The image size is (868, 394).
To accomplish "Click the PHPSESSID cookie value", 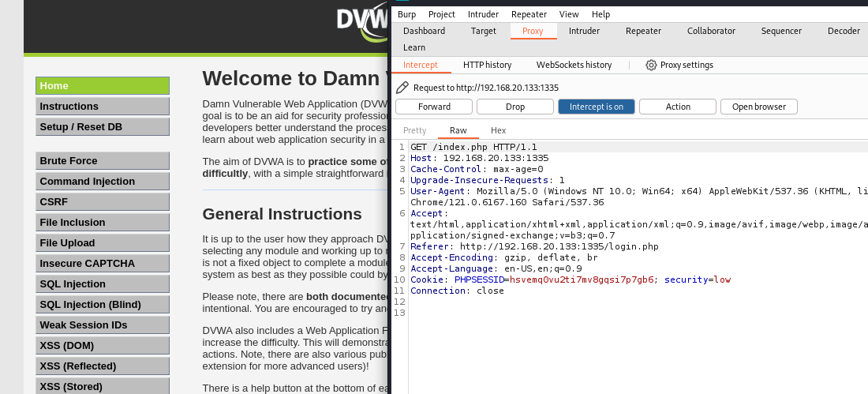I will click(x=582, y=280).
